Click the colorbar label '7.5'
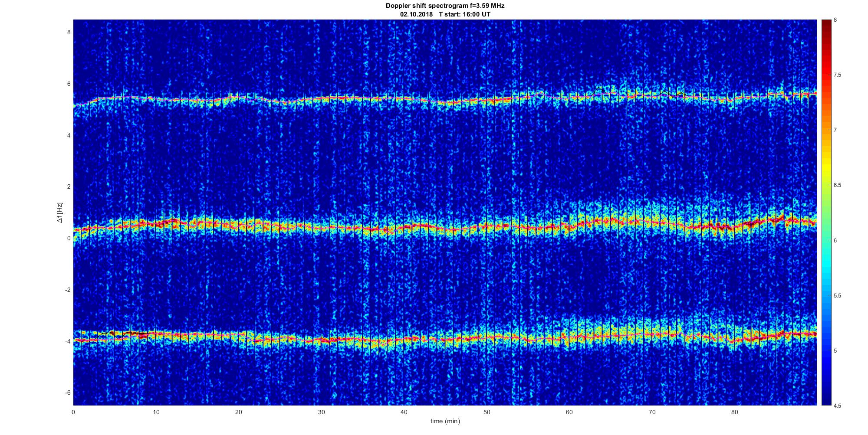Image resolution: width=868 pixels, height=435 pixels. (837, 75)
